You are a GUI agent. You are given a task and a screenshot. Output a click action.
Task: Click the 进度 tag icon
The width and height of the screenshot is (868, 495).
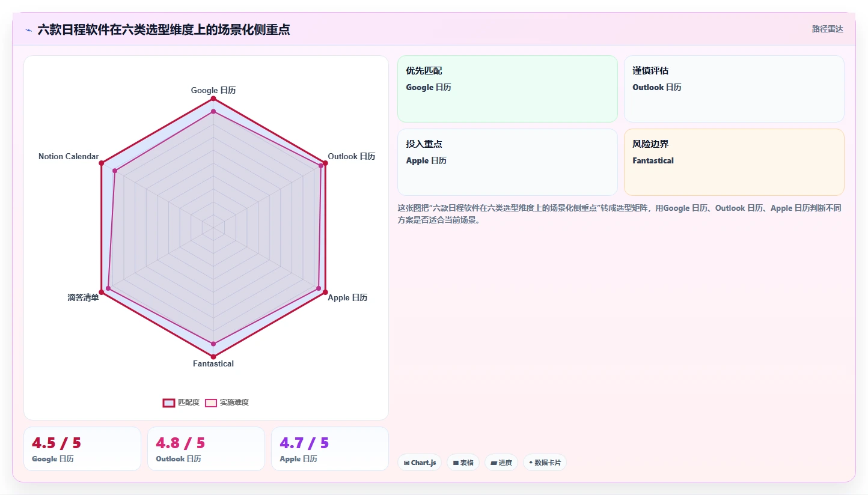(494, 463)
